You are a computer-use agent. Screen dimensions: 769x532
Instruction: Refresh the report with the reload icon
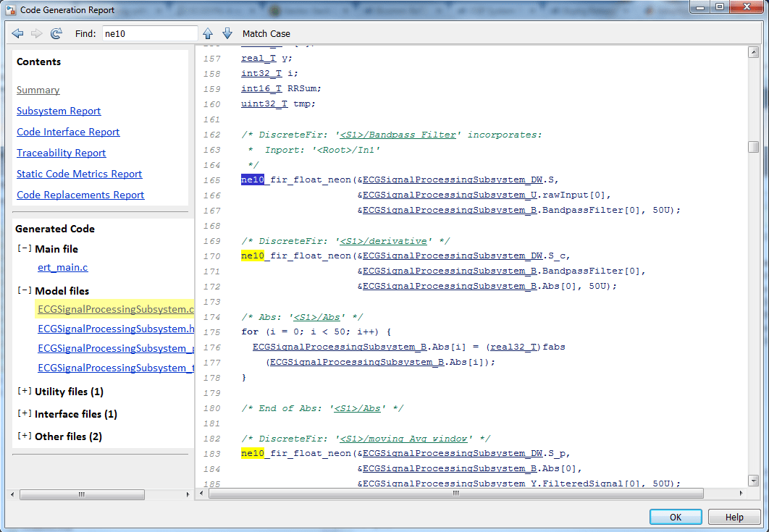(56, 33)
